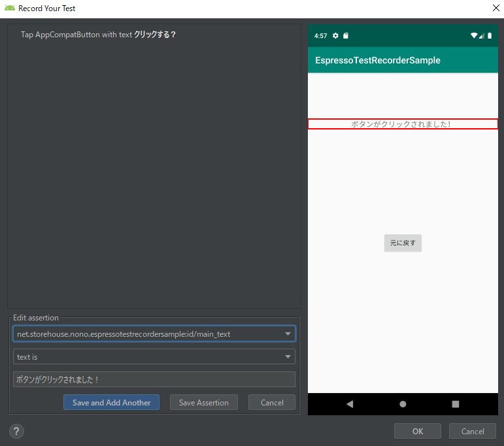Click the settings gear in emulator status bar
Screen dimensions: 504x446
coord(335,36)
